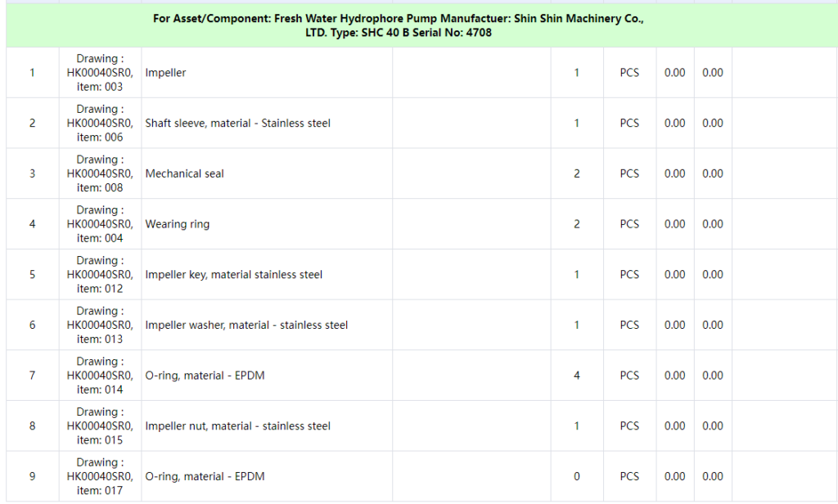The width and height of the screenshot is (838, 504).
Task: Select the drawing reference for item 008
Action: (x=100, y=173)
